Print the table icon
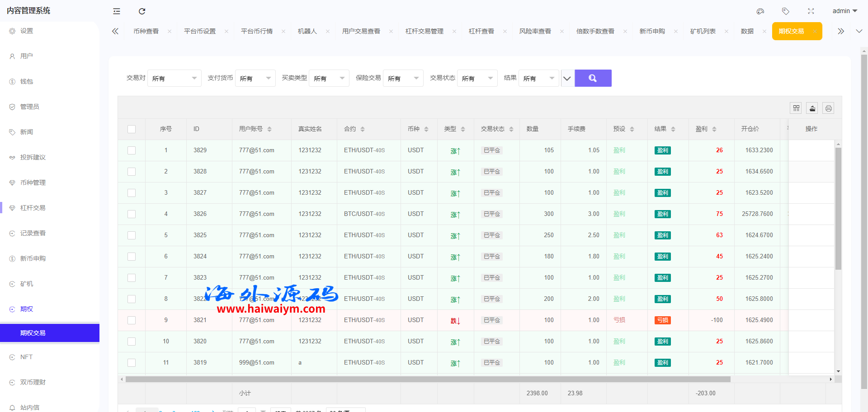Screen dimensions: 868x412 [828, 108]
